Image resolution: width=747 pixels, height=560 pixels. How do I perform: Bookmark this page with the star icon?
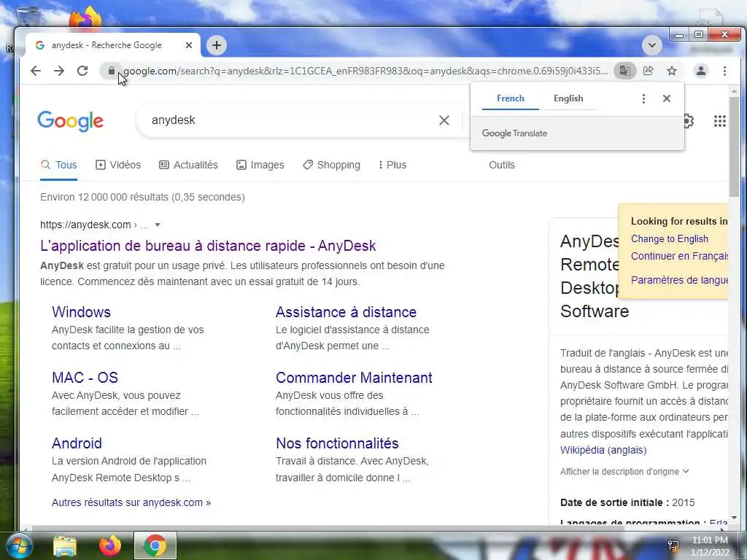tap(672, 71)
